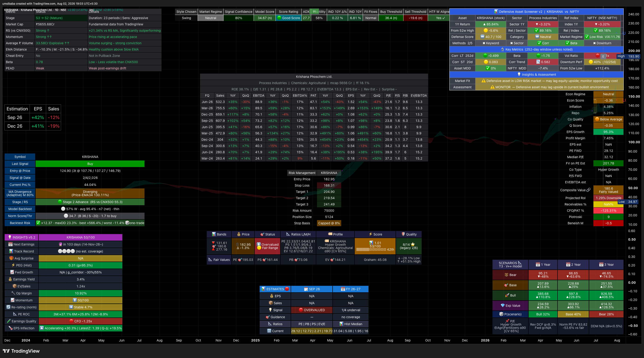The image size is (644, 358).
Task: Click the calendar icon beside 1 Year
Action: 538,265
